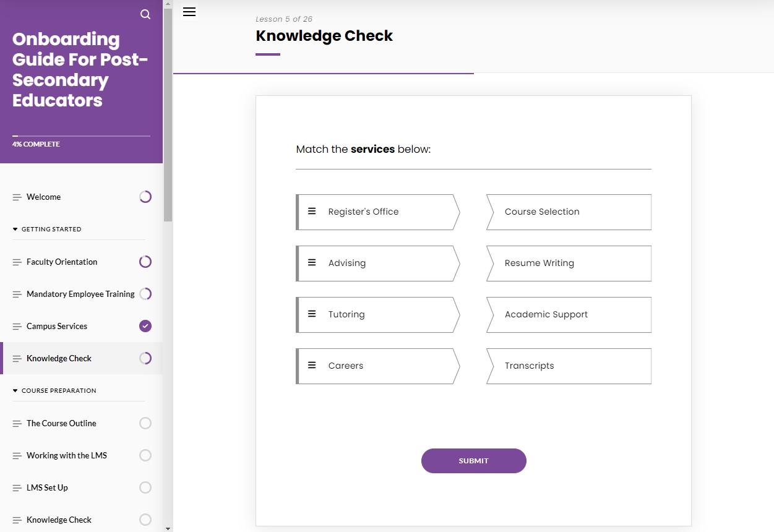Collapse the Getting Started section
Viewport: 774px width, 532px height.
(x=15, y=229)
